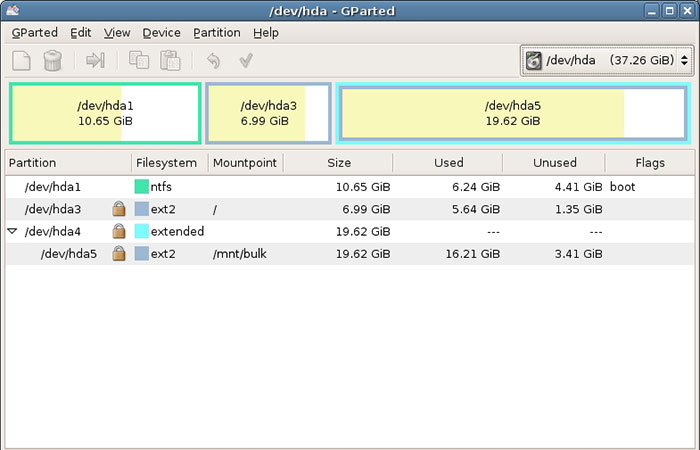700x450 pixels.
Task: Sort by the Unused column header
Action: coord(554,162)
